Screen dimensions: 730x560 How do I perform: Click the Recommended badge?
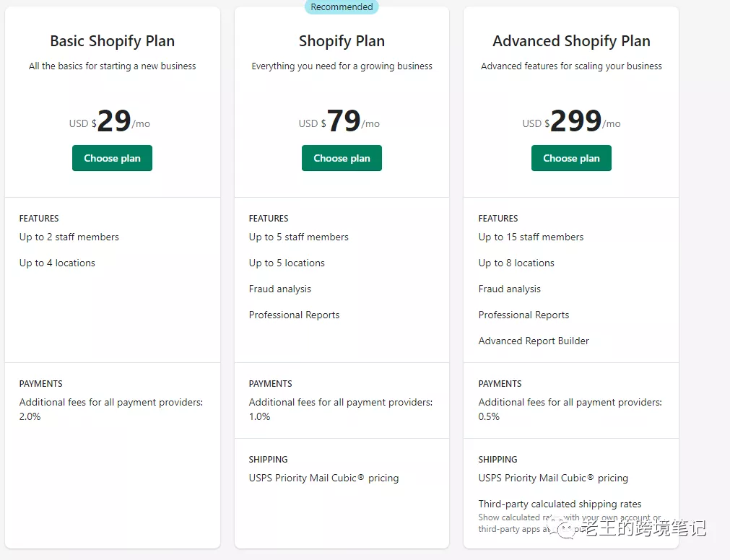342,7
